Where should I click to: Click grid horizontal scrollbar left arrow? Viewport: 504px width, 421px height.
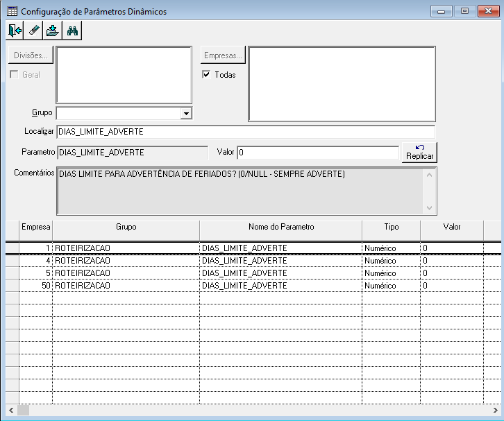[11, 410]
